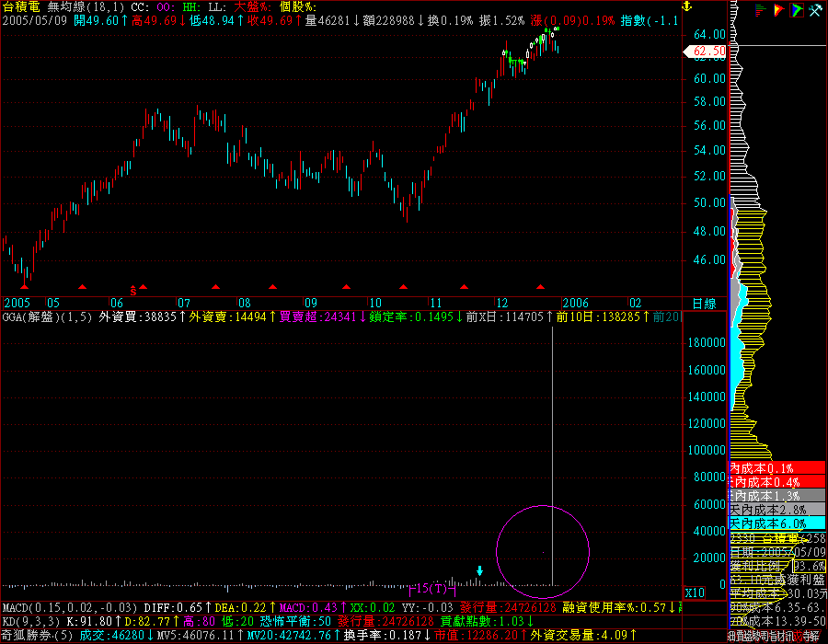Toggle the cyan 天內成本6.0% bar
828x644 pixels.
[764, 523]
